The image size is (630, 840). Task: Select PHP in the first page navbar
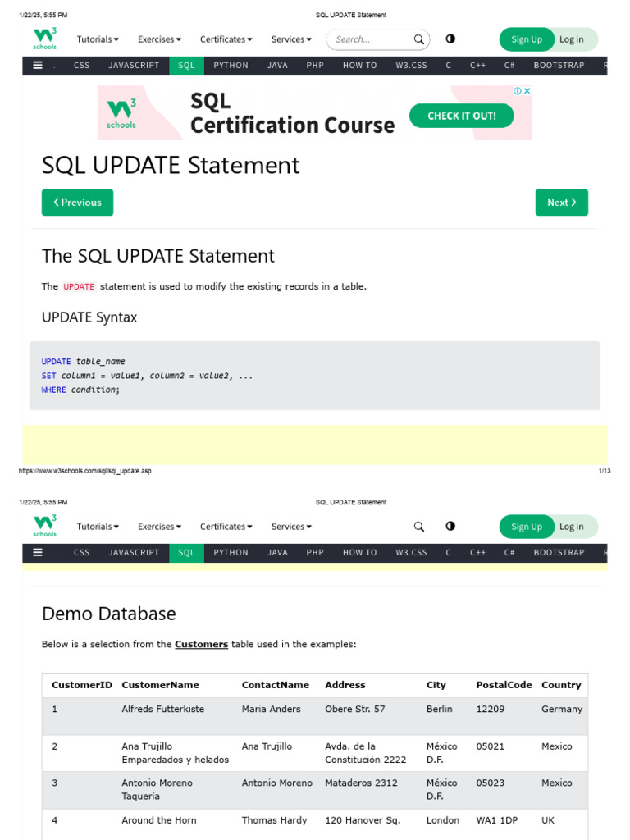pos(315,66)
